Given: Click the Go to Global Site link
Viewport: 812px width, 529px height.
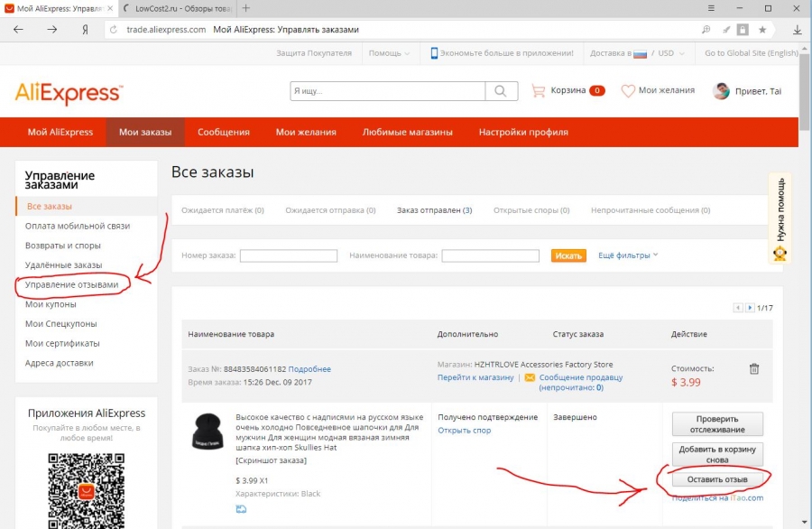Looking at the screenshot, I should pyautogui.click(x=751, y=53).
